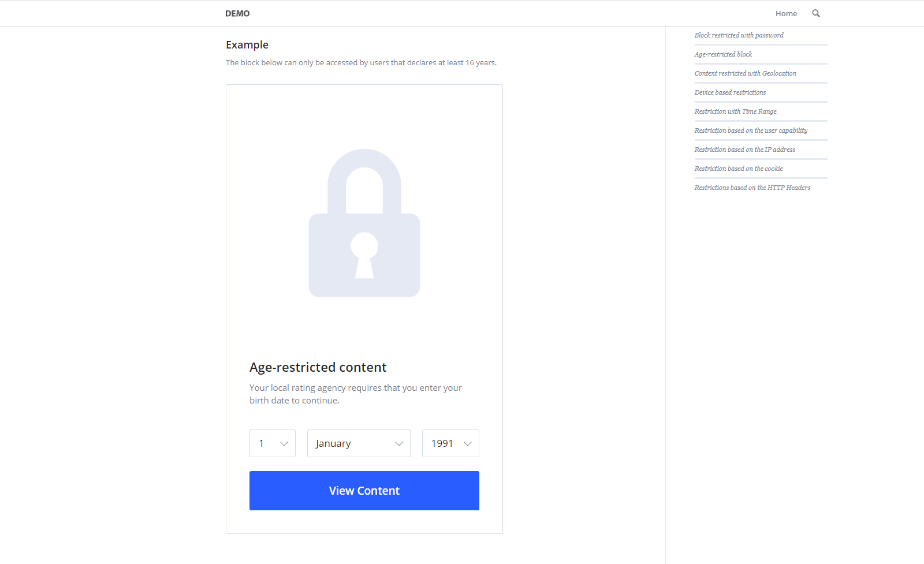This screenshot has width=924, height=564.
Task: Select Device based restrictions link
Action: (730, 92)
